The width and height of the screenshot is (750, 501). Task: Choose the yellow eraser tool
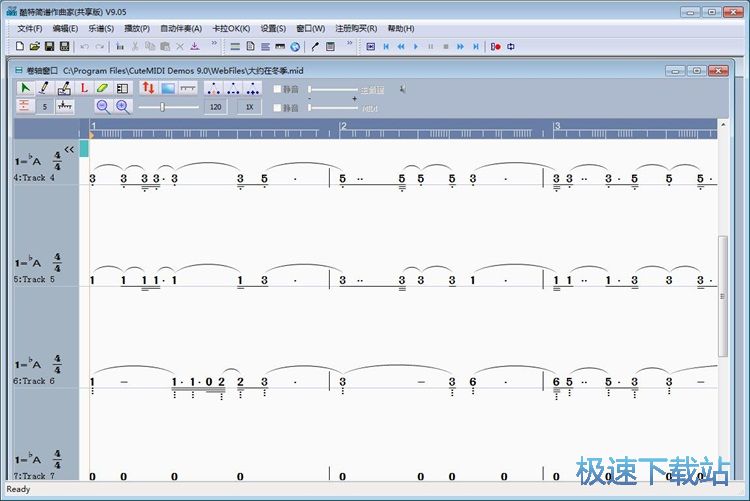tap(103, 88)
